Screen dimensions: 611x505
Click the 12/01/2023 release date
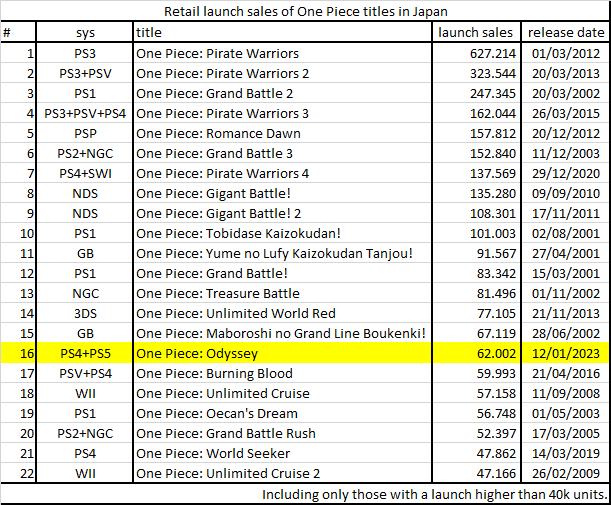coord(566,353)
